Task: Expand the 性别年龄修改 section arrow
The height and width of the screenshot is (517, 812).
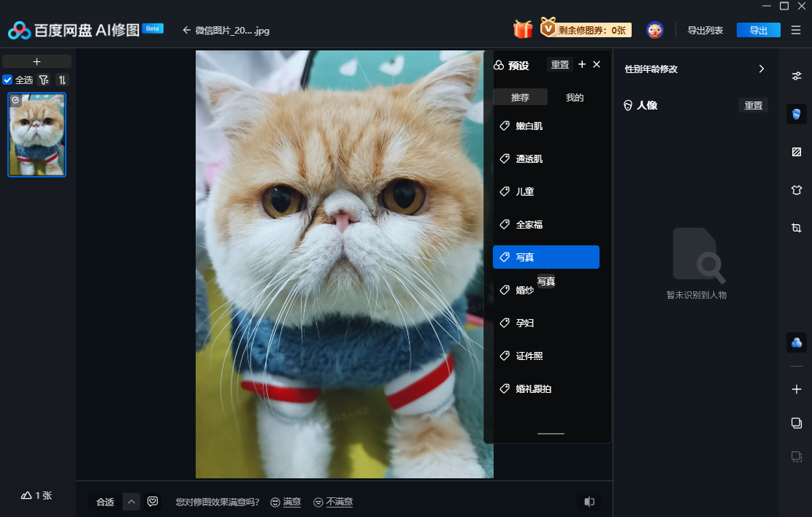Action: coord(762,69)
